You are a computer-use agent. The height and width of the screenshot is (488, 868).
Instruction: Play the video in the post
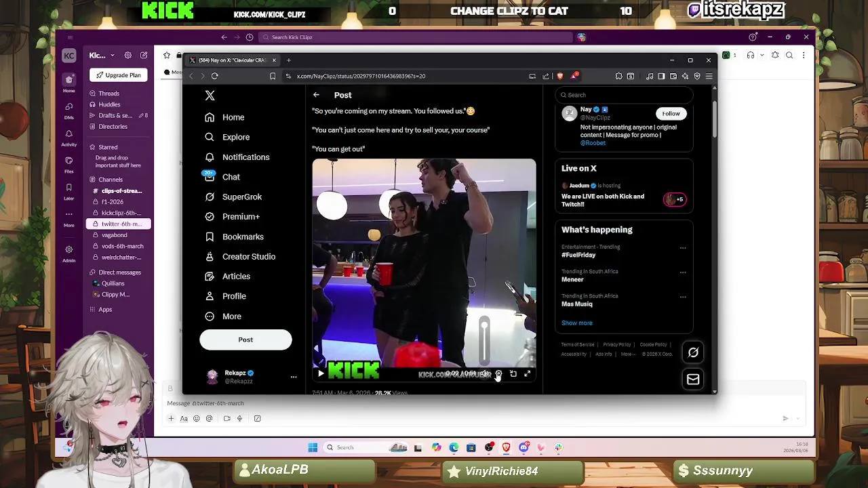321,373
